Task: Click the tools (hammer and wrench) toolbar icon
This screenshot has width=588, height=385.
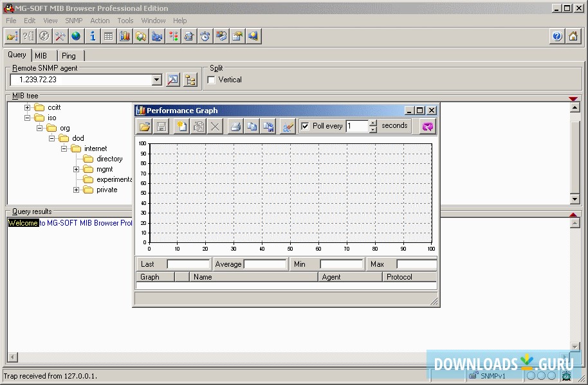Action: (60, 37)
